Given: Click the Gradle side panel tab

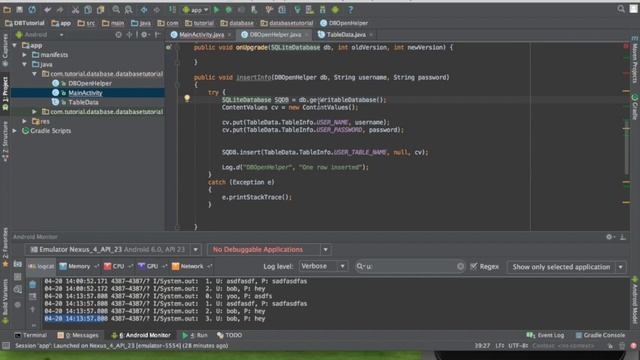Looking at the screenshot, I should point(635,107).
